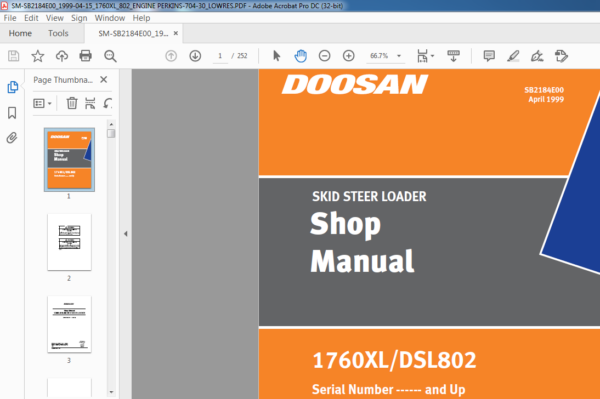Click the 'SB2184E00' document number

click(x=544, y=90)
